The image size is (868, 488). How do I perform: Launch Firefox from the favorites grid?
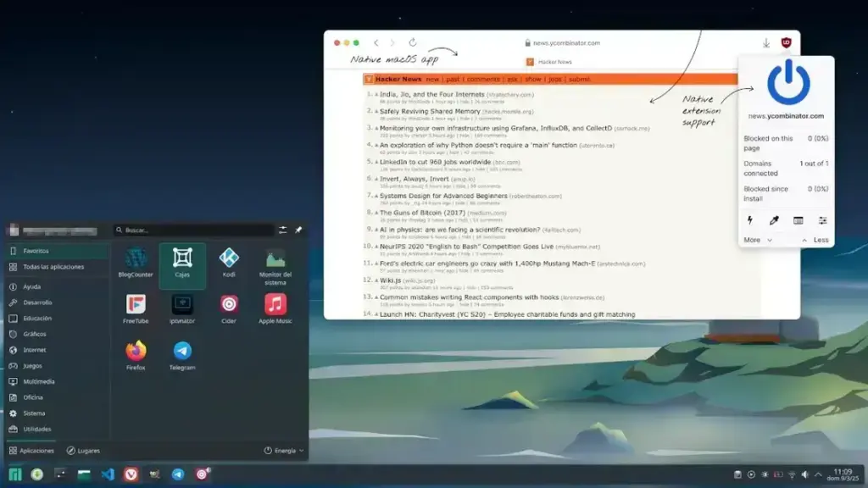(136, 356)
